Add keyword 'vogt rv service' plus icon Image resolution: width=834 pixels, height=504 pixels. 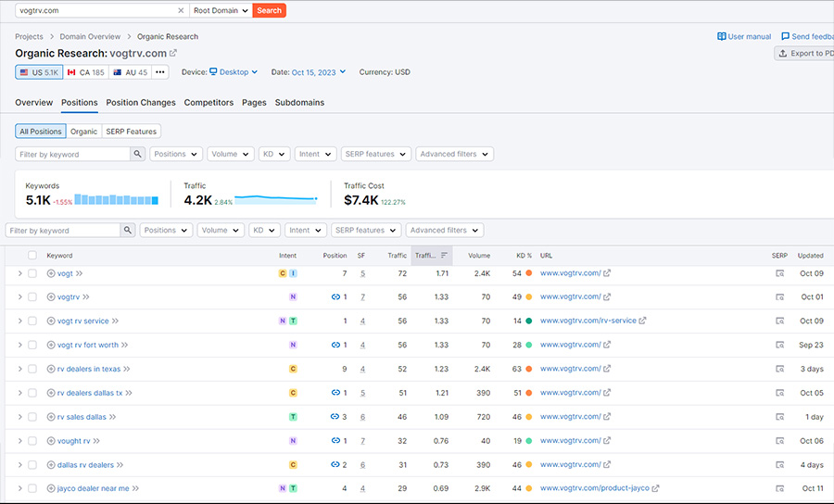point(51,321)
